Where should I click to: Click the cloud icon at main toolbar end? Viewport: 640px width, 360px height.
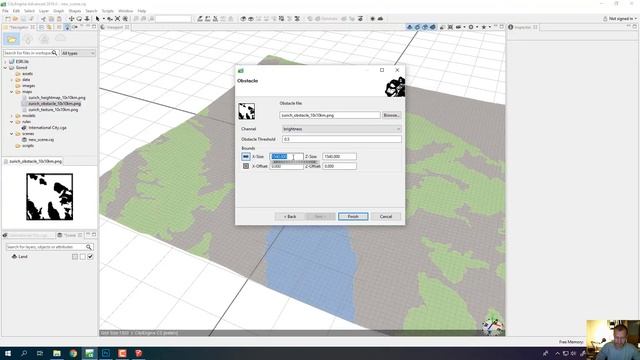(380, 19)
